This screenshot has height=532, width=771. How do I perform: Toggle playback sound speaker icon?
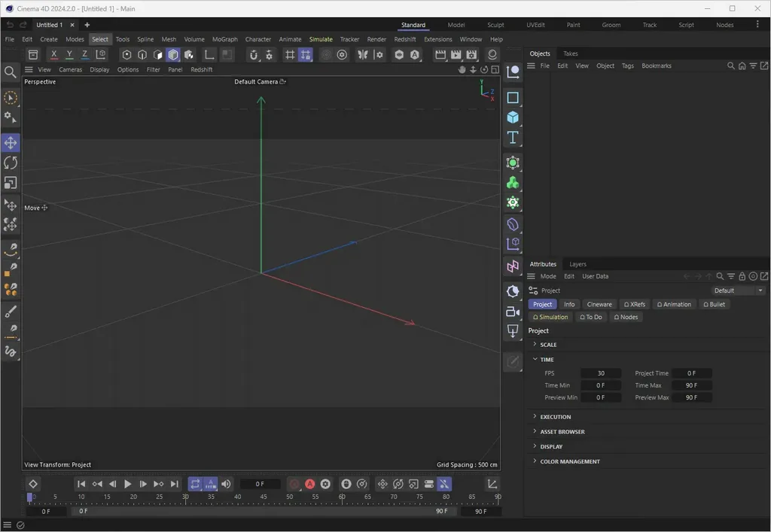226,484
